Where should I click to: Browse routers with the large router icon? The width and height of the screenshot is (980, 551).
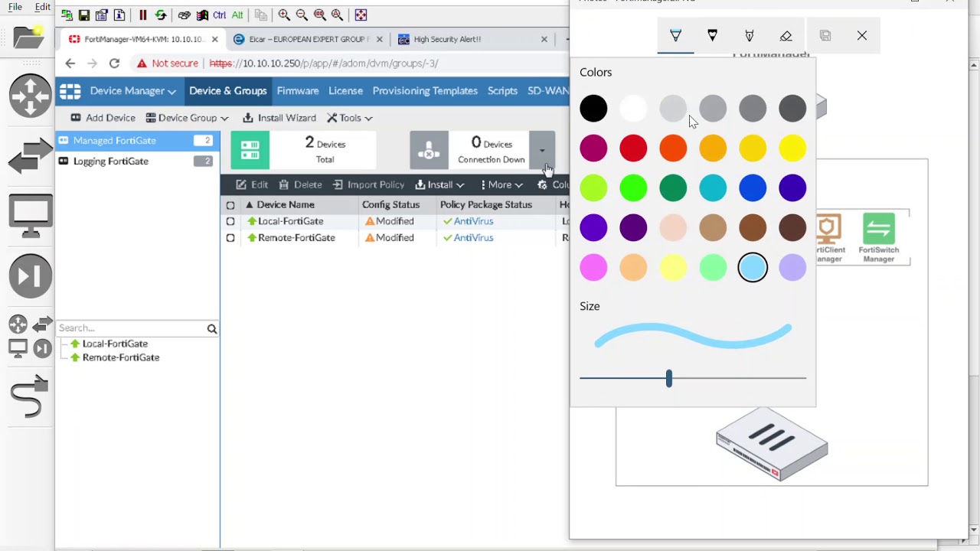pos(31,96)
